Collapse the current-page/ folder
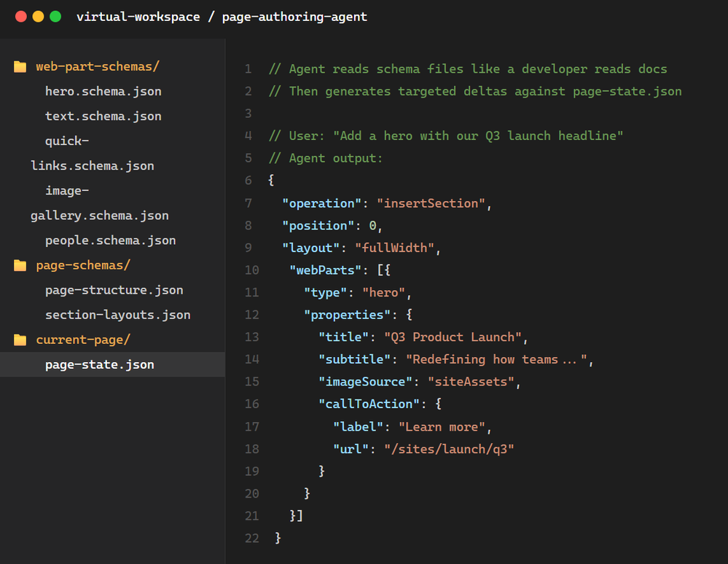The width and height of the screenshot is (728, 564). tap(82, 340)
